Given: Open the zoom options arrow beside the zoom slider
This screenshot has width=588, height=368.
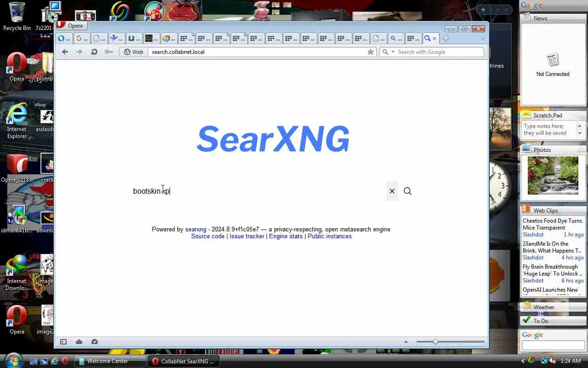Looking at the screenshot, I should tap(406, 342).
